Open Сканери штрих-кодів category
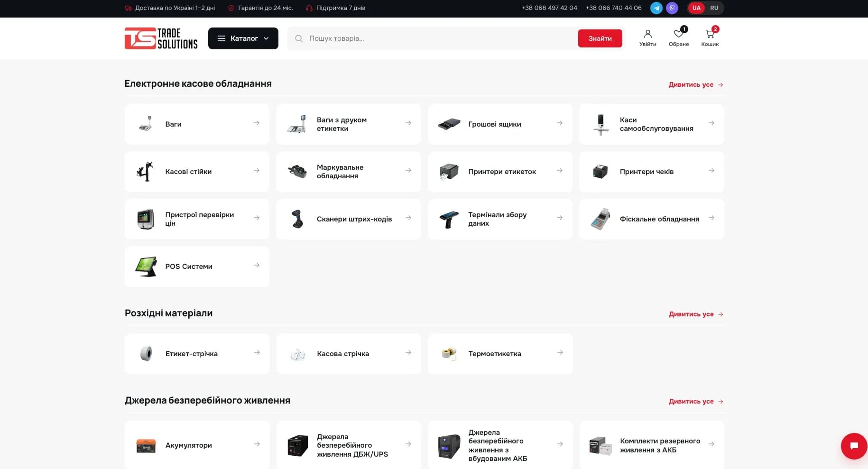 tap(348, 219)
